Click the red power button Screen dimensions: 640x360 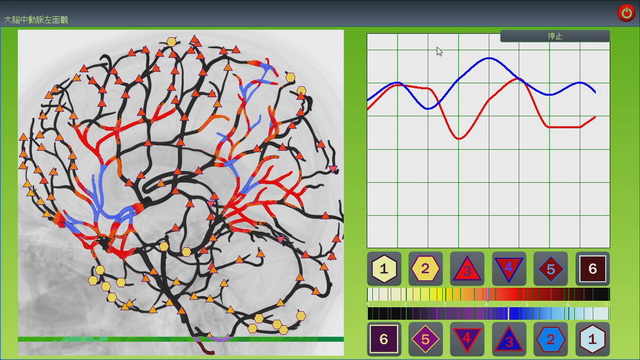[x=626, y=13]
